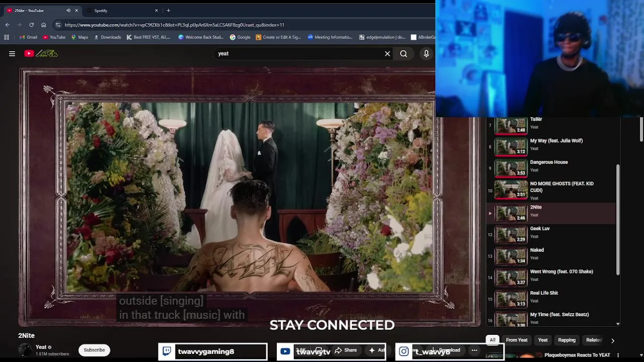The image size is (644, 362).
Task: Open the 'Meeting Informatio...' bookmark
Action: click(330, 37)
